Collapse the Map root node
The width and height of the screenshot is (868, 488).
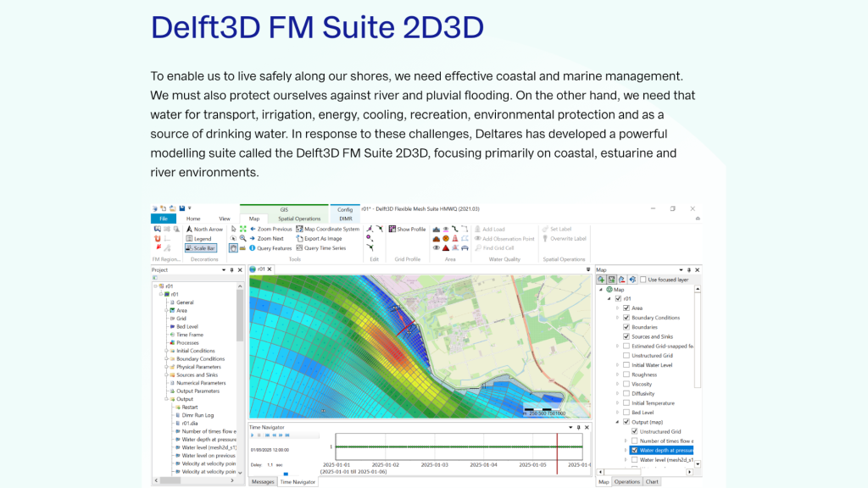(x=601, y=290)
